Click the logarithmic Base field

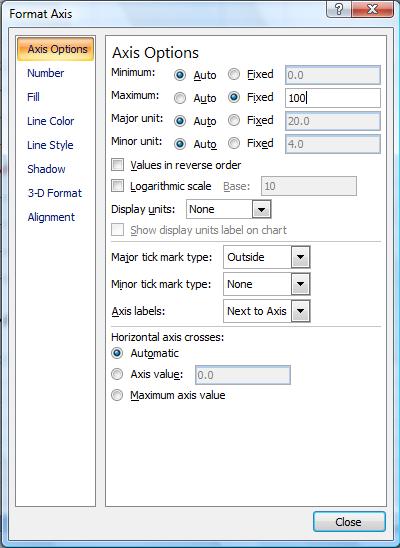309,186
